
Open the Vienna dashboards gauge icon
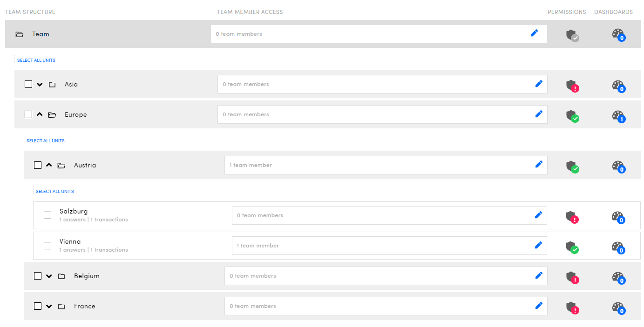coord(618,247)
